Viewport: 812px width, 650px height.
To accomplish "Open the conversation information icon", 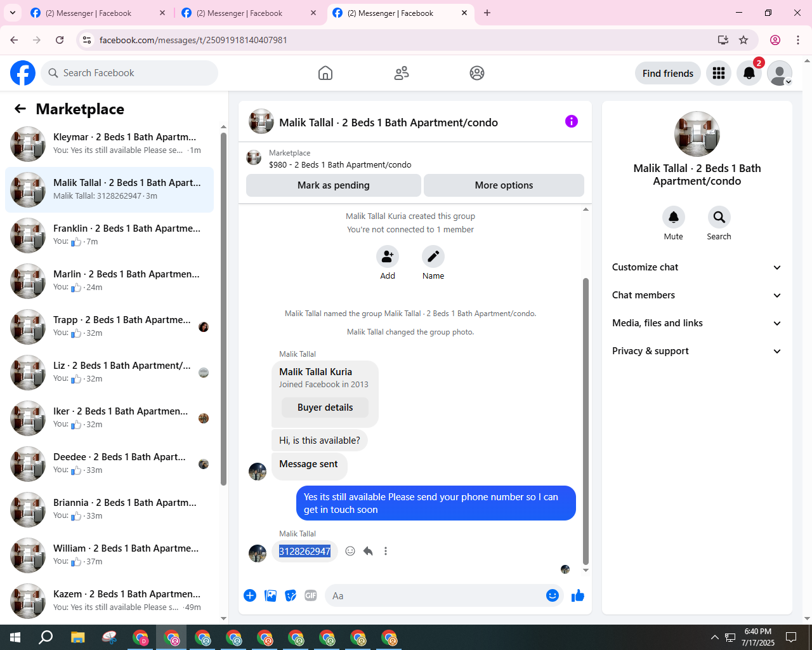I will pos(572,121).
